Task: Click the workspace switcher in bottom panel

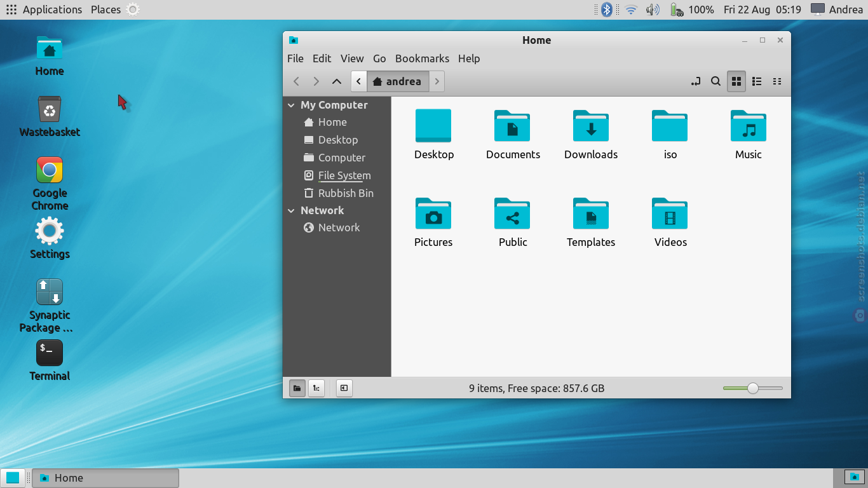Action: [x=855, y=477]
